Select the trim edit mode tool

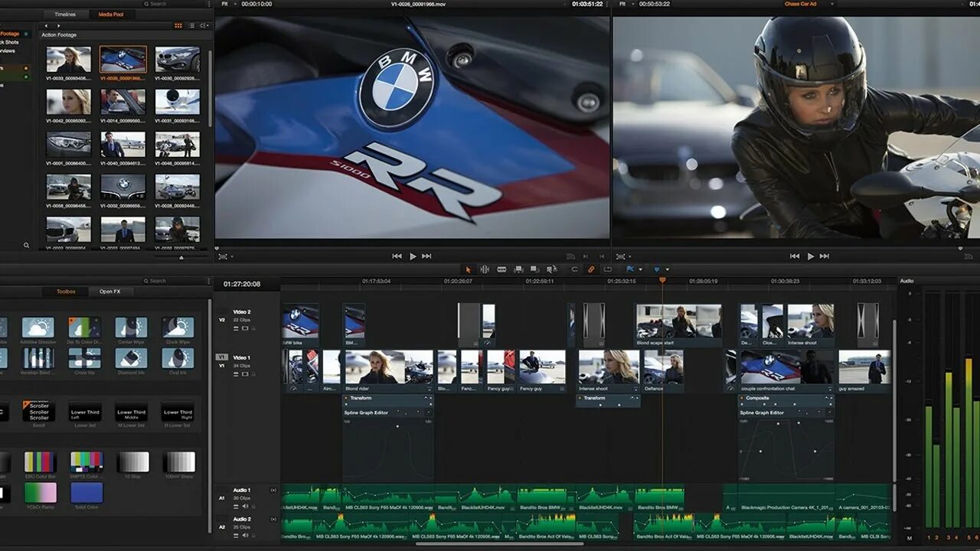click(x=485, y=269)
